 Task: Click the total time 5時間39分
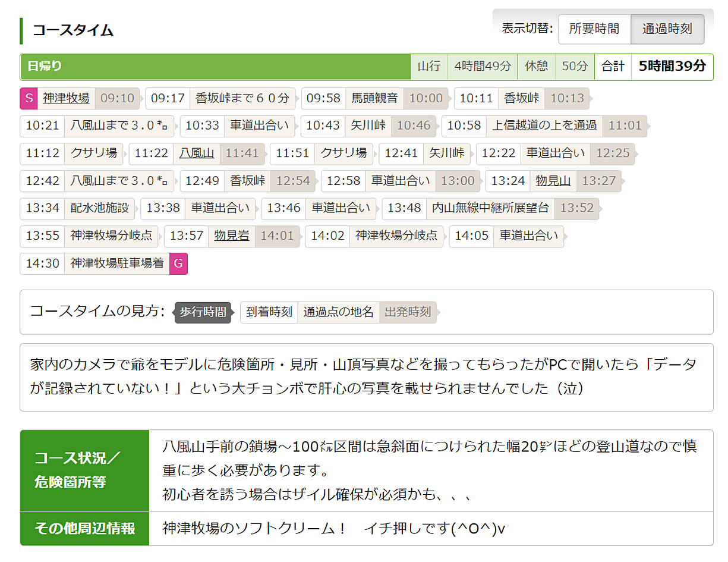672,67
